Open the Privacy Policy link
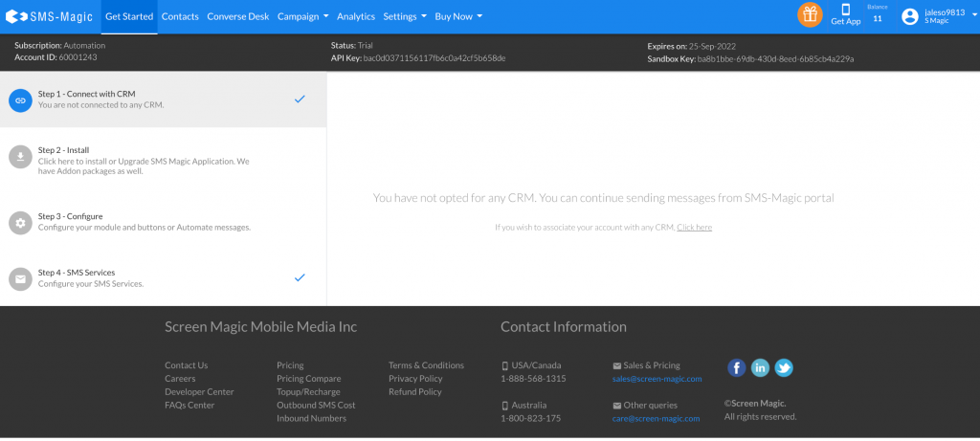 click(415, 379)
